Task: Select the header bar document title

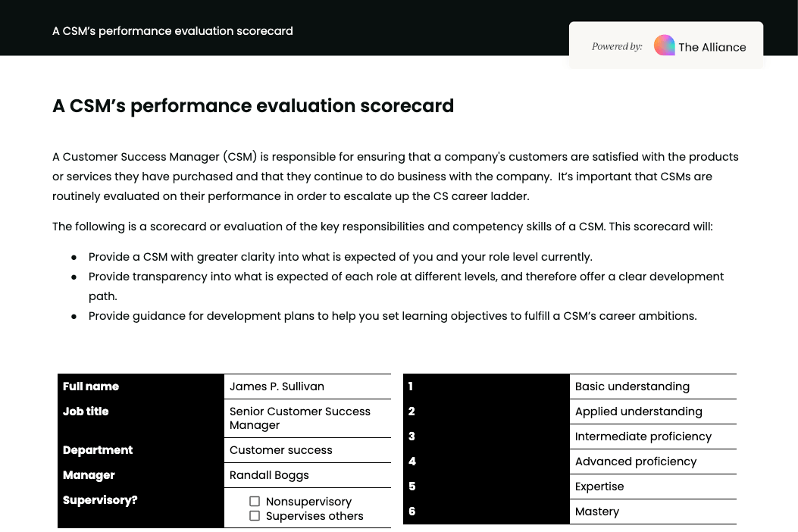Action: 172,31
